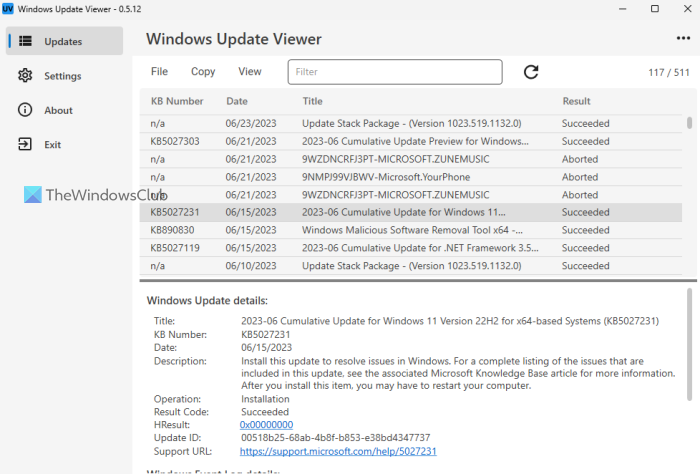Sort by Date column header
Viewport: 700px width, 474px height.
point(237,101)
